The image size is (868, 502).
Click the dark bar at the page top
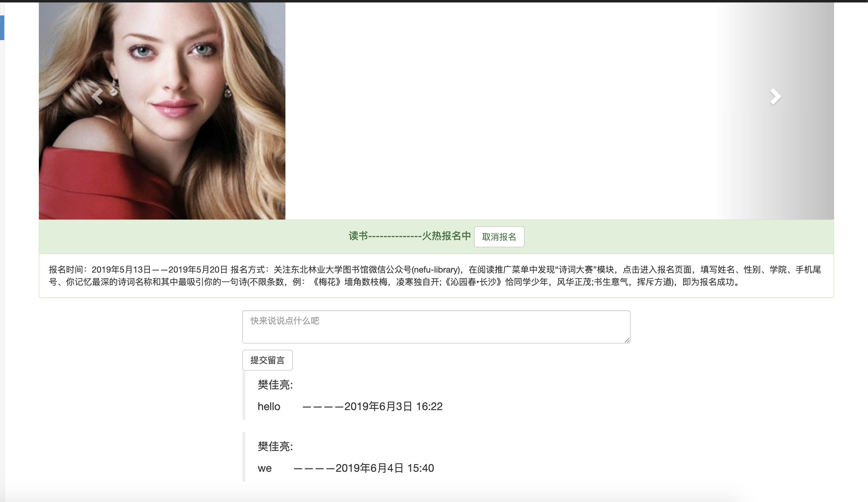pyautogui.click(x=434, y=1)
